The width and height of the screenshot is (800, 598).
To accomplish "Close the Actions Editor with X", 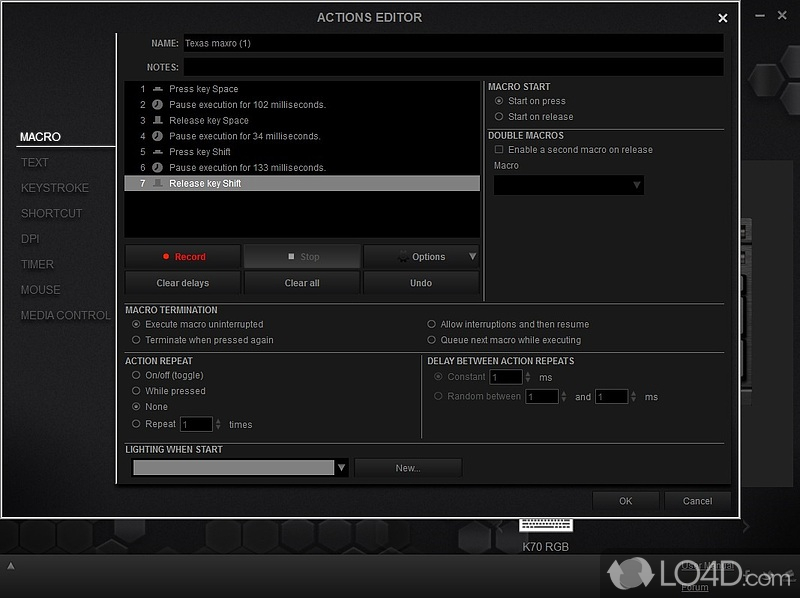I will pyautogui.click(x=723, y=18).
